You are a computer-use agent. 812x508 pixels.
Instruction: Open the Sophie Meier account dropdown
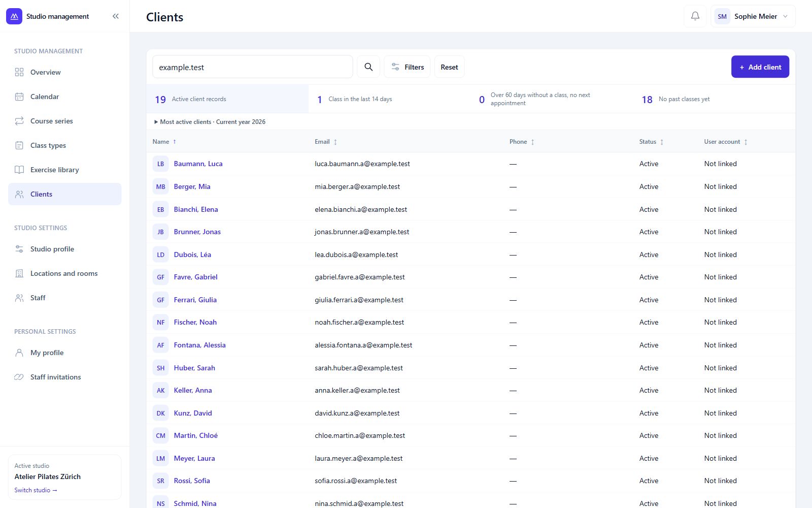pyautogui.click(x=753, y=16)
